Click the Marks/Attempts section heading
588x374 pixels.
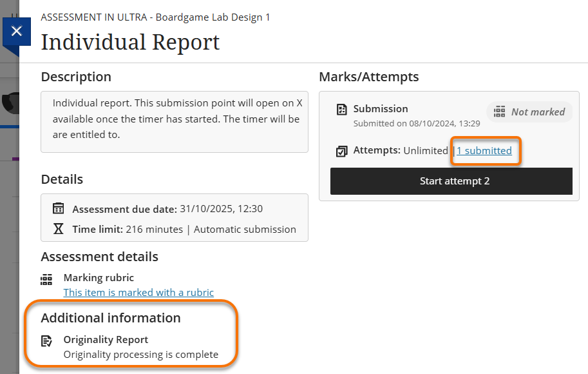tap(369, 77)
